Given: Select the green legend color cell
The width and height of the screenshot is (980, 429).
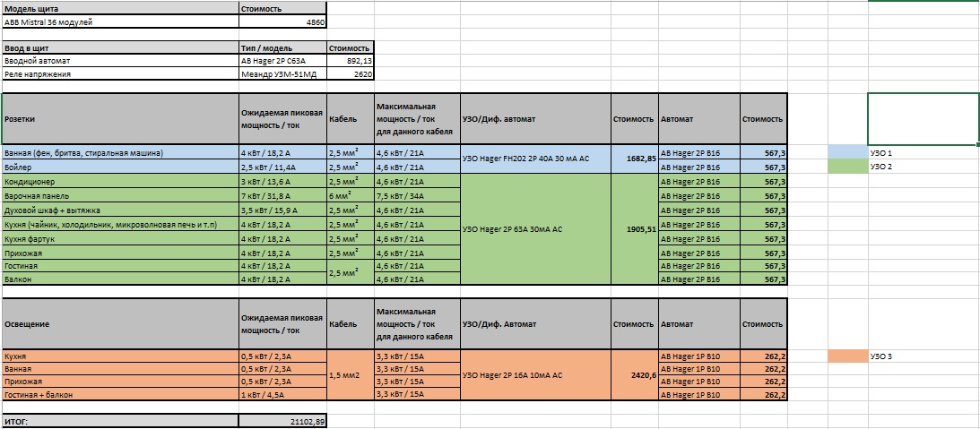Looking at the screenshot, I should (847, 167).
